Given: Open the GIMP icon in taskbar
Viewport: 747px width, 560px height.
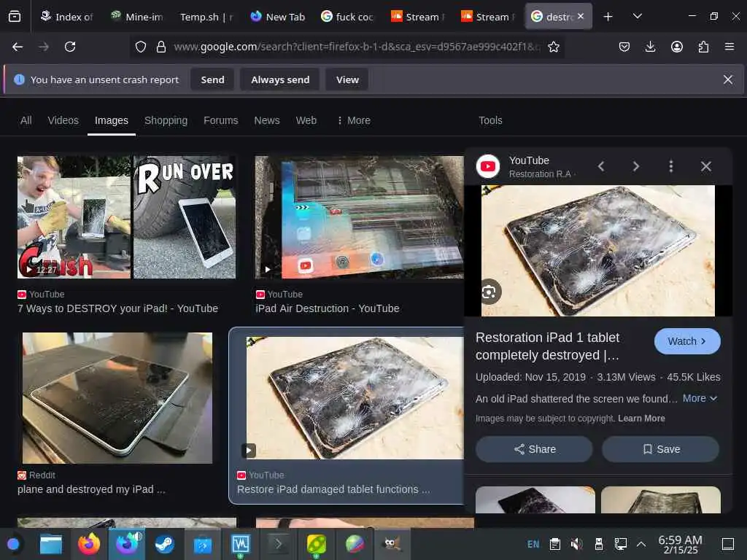Looking at the screenshot, I should click(392, 544).
